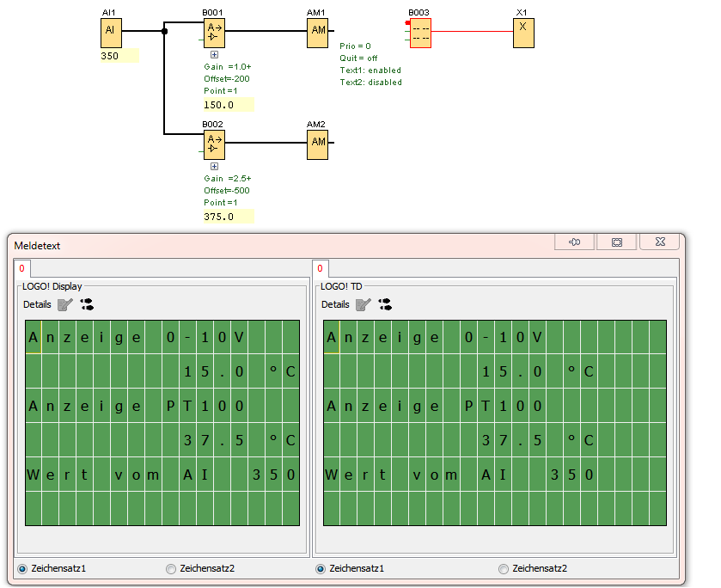Image resolution: width=721 pixels, height=588 pixels.
Task: Click the AI1 analog input block
Action: (111, 31)
